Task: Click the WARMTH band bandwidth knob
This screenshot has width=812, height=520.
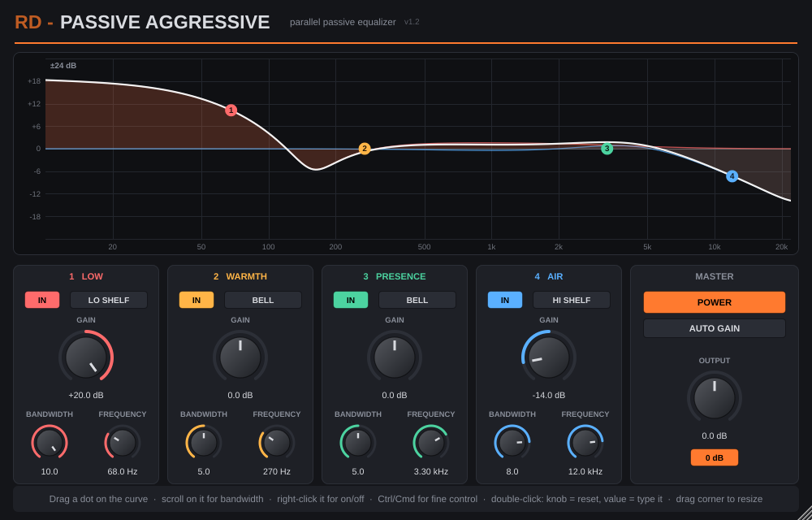Action: pyautogui.click(x=204, y=443)
